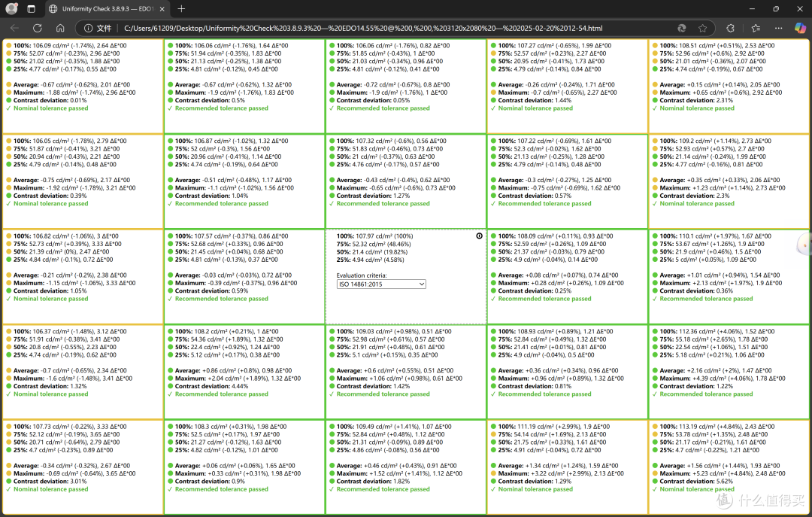Click "Contrast deviation: 3.01%"

[50, 481]
